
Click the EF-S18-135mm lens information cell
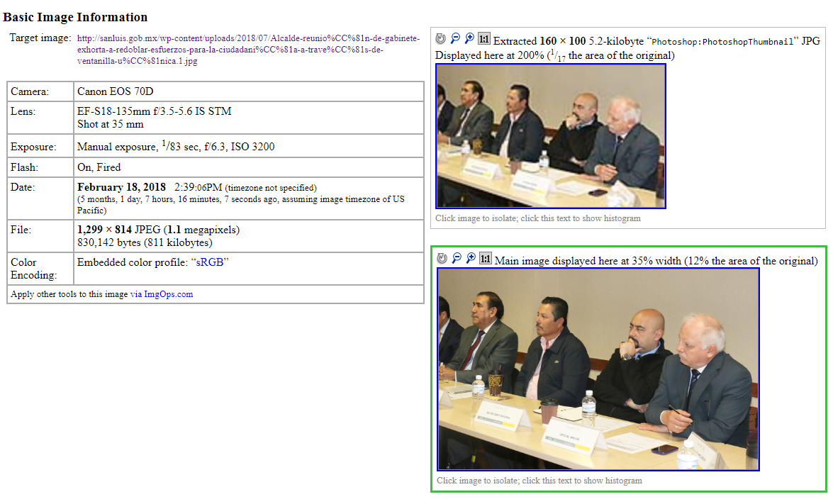(x=249, y=118)
